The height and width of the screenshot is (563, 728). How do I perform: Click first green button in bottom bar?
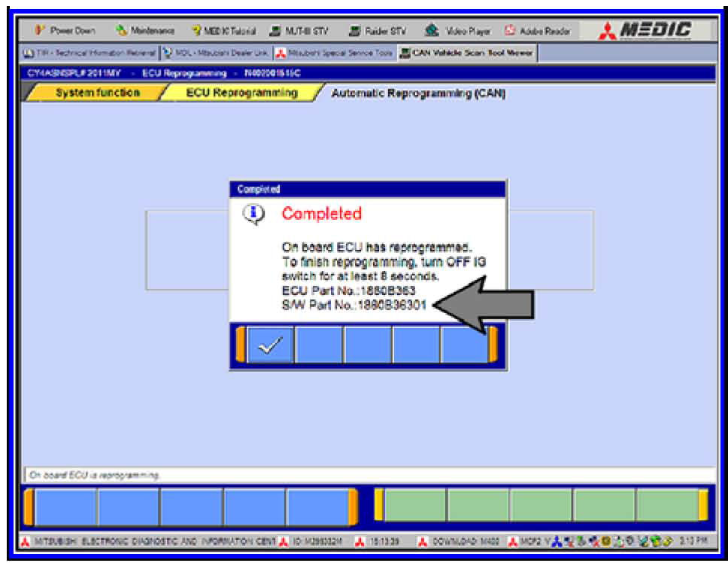[416, 505]
